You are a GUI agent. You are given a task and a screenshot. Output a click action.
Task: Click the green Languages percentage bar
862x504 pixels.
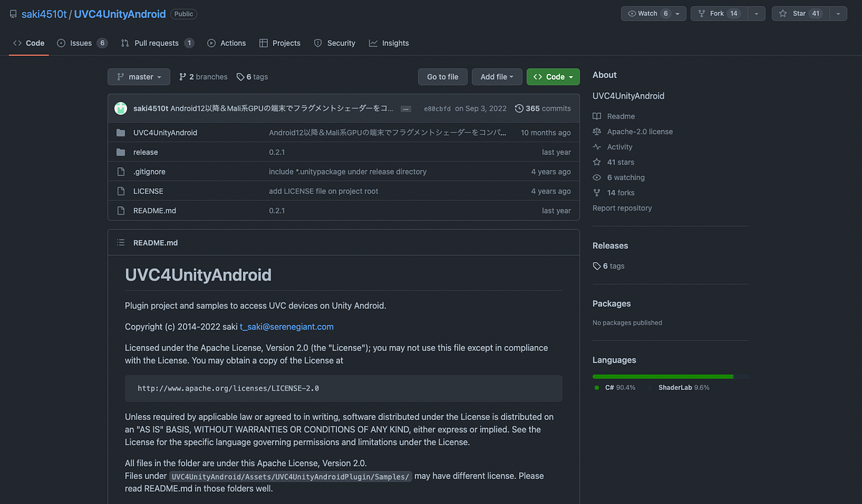(x=662, y=375)
